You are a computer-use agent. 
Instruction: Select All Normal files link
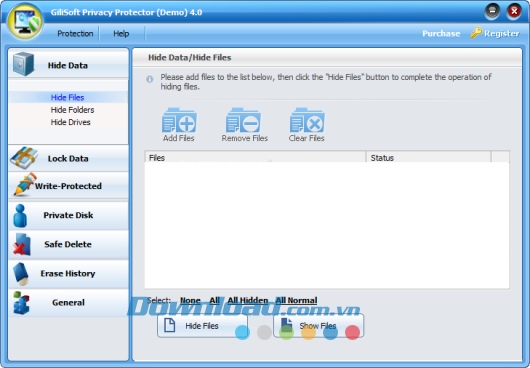(296, 300)
